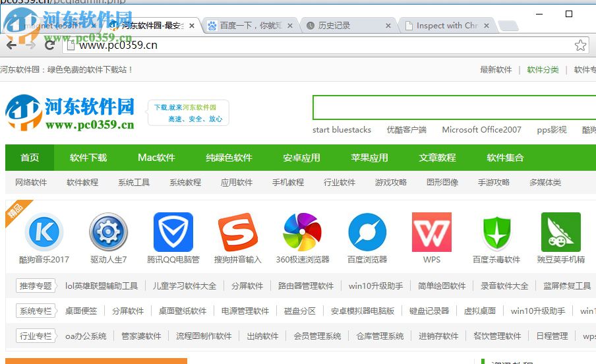
Task: Open the 360极速浏览器 pinwheel icon
Action: 303,231
